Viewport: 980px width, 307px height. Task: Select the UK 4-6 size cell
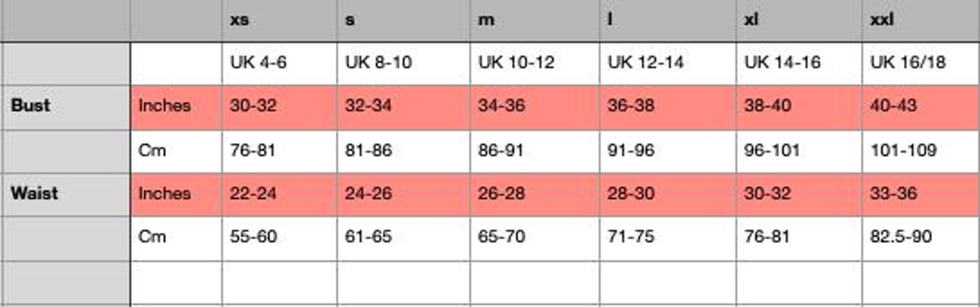280,63
